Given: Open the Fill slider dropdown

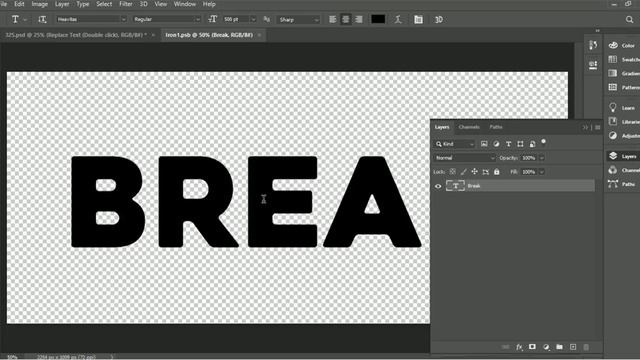Looking at the screenshot, I should click(542, 172).
